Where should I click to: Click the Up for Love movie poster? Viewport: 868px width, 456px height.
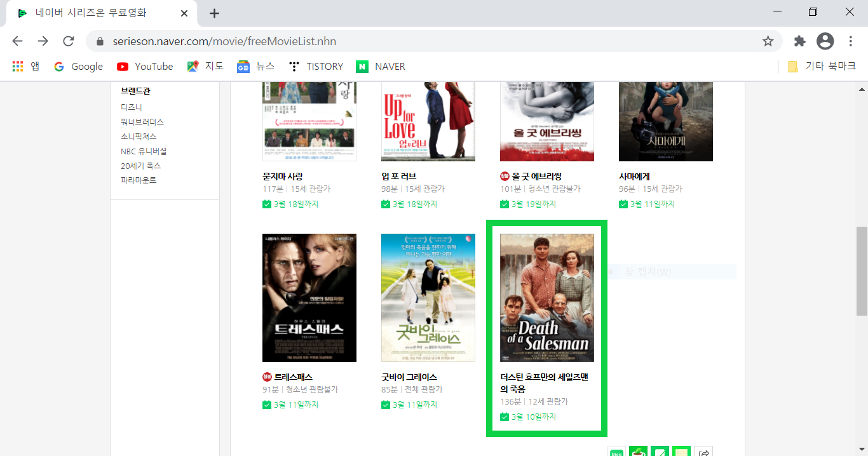coord(428,121)
